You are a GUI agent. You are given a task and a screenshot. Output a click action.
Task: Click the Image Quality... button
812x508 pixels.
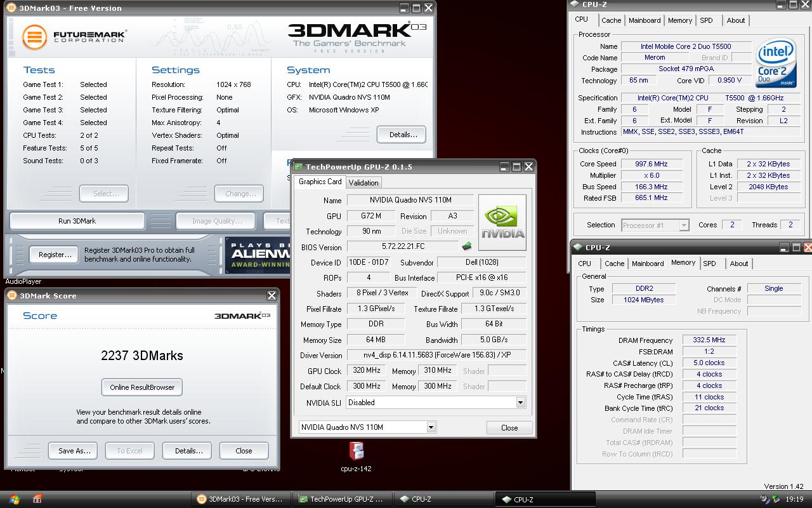(x=217, y=221)
